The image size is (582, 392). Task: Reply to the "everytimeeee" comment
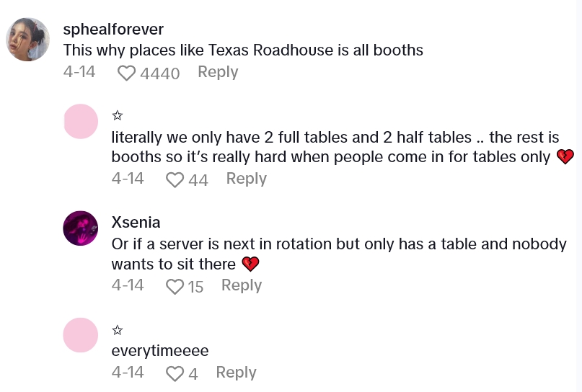click(236, 373)
